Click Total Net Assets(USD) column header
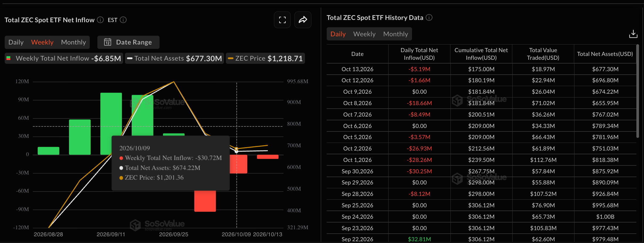The image size is (644, 243). (605, 54)
